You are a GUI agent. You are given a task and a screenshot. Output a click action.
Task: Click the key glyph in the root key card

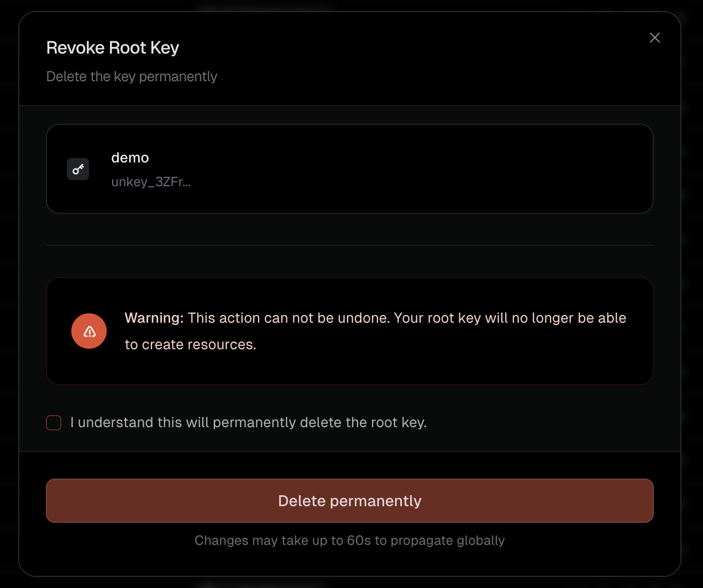coord(78,169)
